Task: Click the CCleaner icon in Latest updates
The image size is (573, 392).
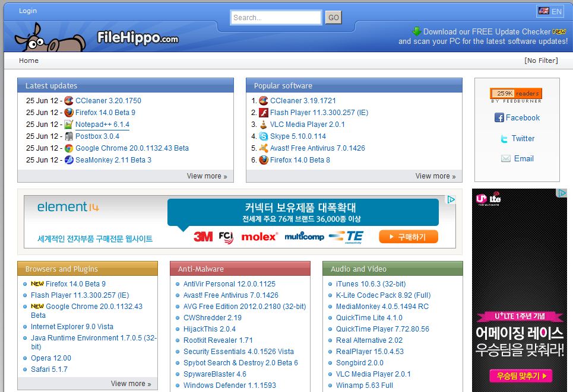Action: click(69, 101)
